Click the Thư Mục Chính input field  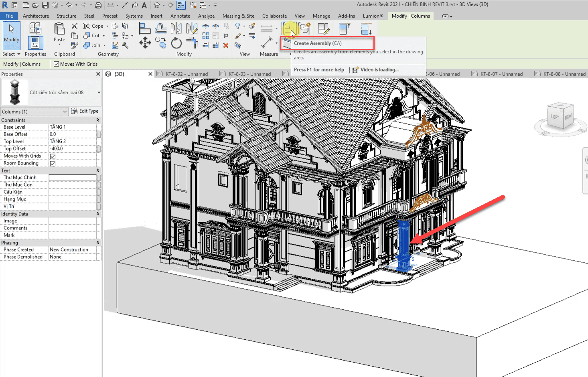pos(73,178)
